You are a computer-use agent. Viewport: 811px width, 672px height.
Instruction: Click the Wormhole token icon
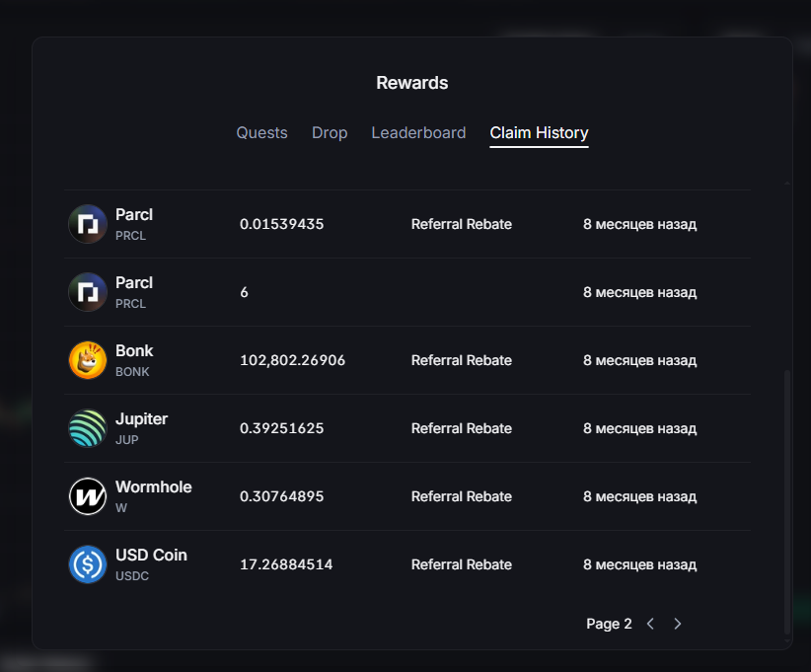click(x=88, y=496)
